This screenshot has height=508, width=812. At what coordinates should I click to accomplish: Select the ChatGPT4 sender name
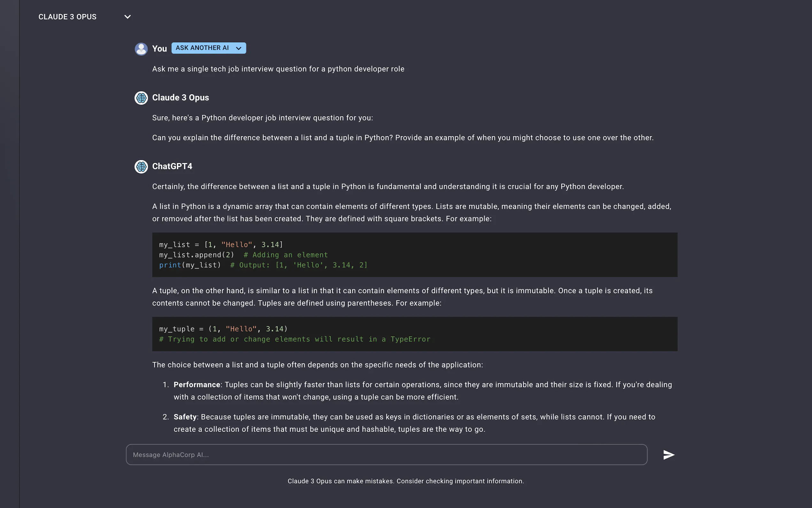[172, 167]
